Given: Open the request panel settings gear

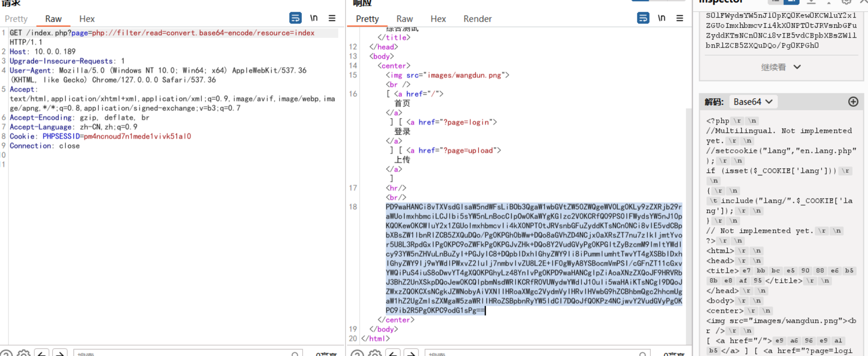Looking at the screenshot, I should click(x=24, y=353).
